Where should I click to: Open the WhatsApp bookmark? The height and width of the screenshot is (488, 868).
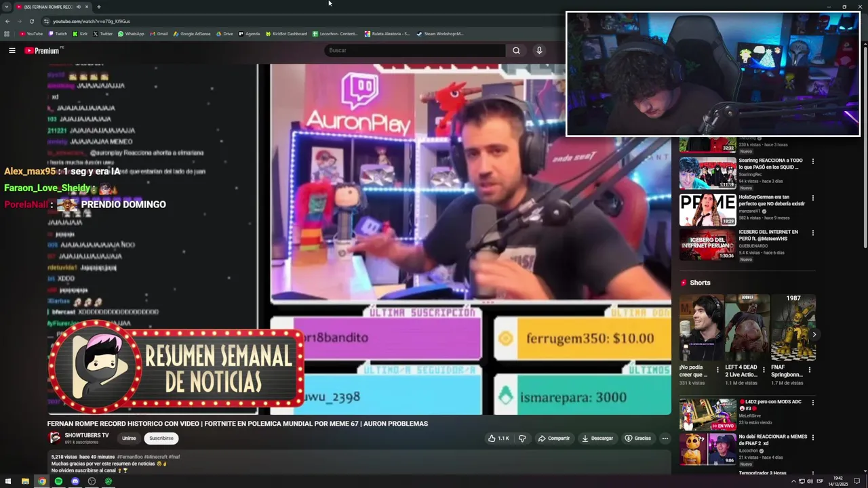click(x=131, y=34)
